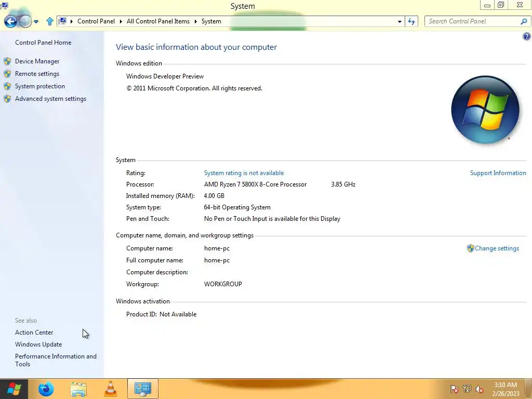Open recent pages dropdown beside Forward arrow
Image resolution: width=532 pixels, height=399 pixels.
[36, 22]
